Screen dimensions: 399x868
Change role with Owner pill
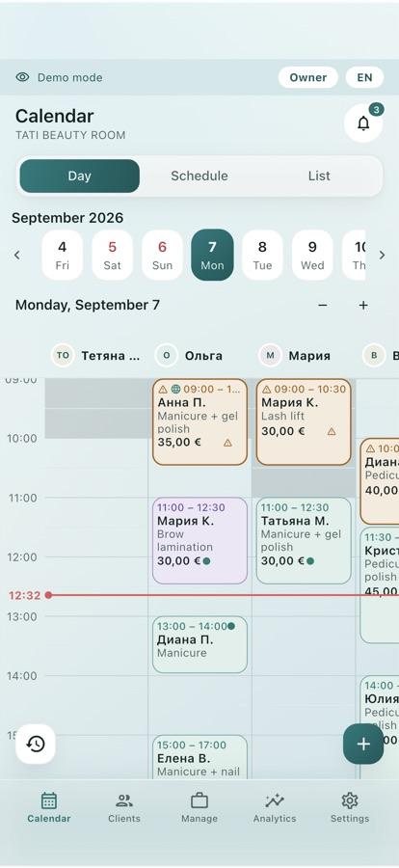point(307,77)
